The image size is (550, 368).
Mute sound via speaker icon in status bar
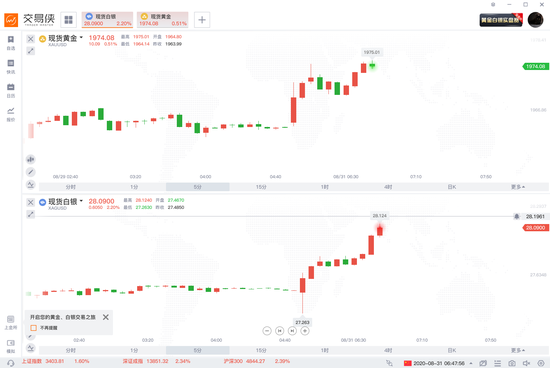[x=526, y=363]
